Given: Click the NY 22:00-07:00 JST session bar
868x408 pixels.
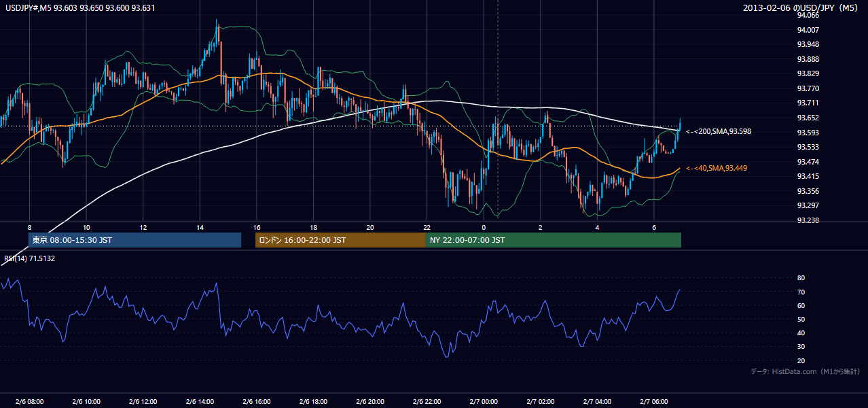Looking at the screenshot, I should (x=554, y=240).
